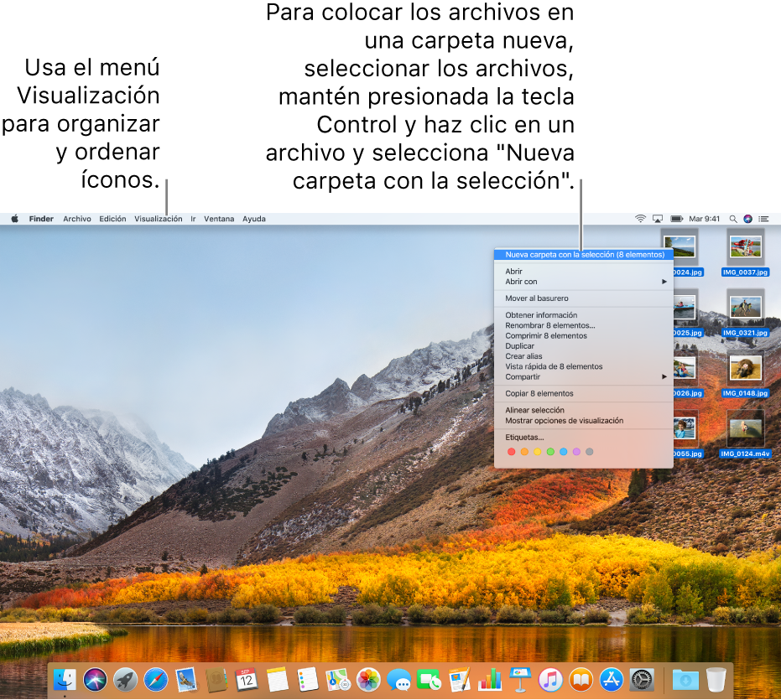Screen dimensions: 781x700
Task: Open Numbers chart icon in dock
Action: 490,680
